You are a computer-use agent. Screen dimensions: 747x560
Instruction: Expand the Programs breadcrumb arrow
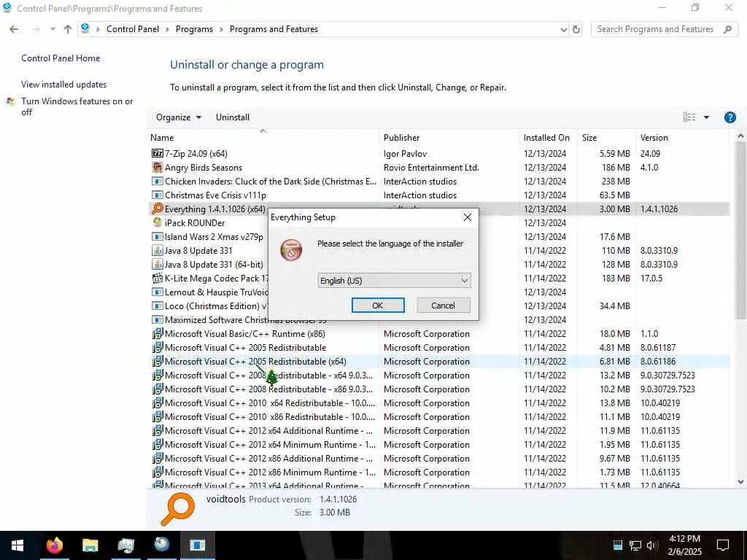coord(222,29)
